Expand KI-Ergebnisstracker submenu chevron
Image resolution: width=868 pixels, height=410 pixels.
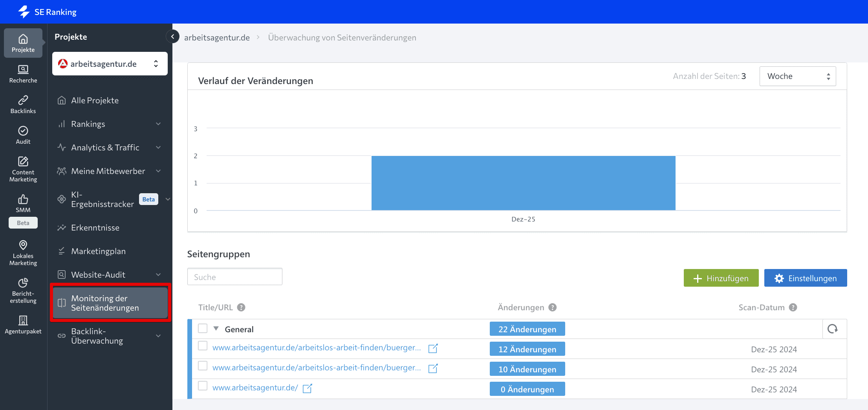click(x=168, y=199)
